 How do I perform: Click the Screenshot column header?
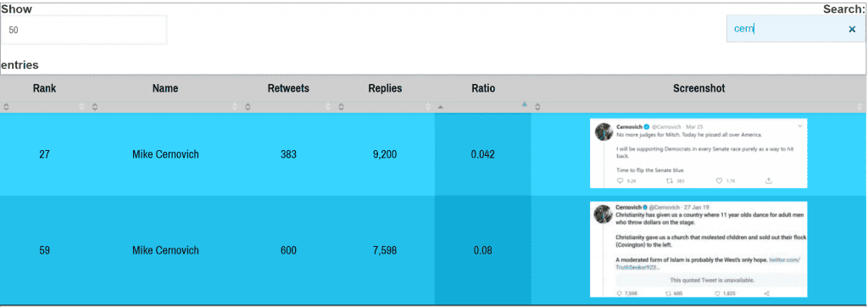pos(698,88)
